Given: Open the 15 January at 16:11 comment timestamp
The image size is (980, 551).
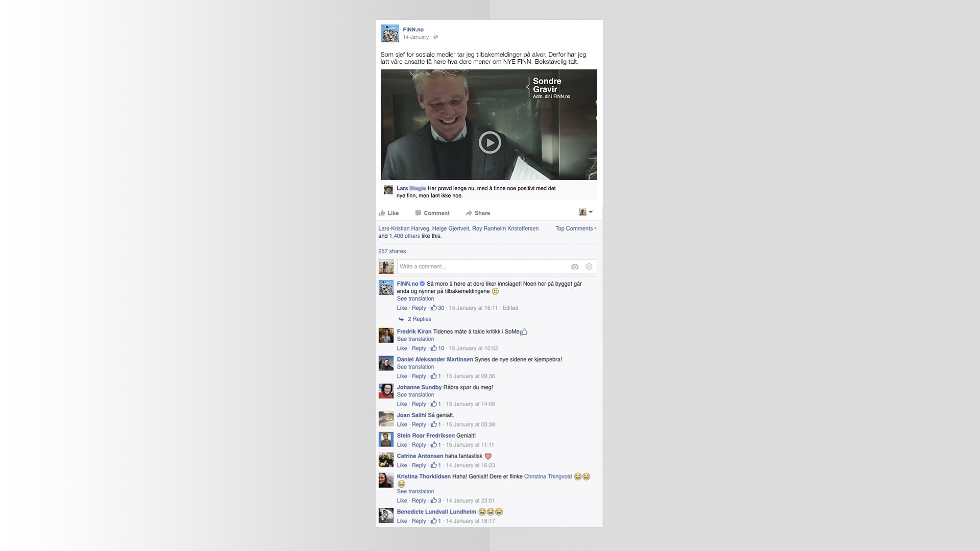Looking at the screenshot, I should [473, 308].
